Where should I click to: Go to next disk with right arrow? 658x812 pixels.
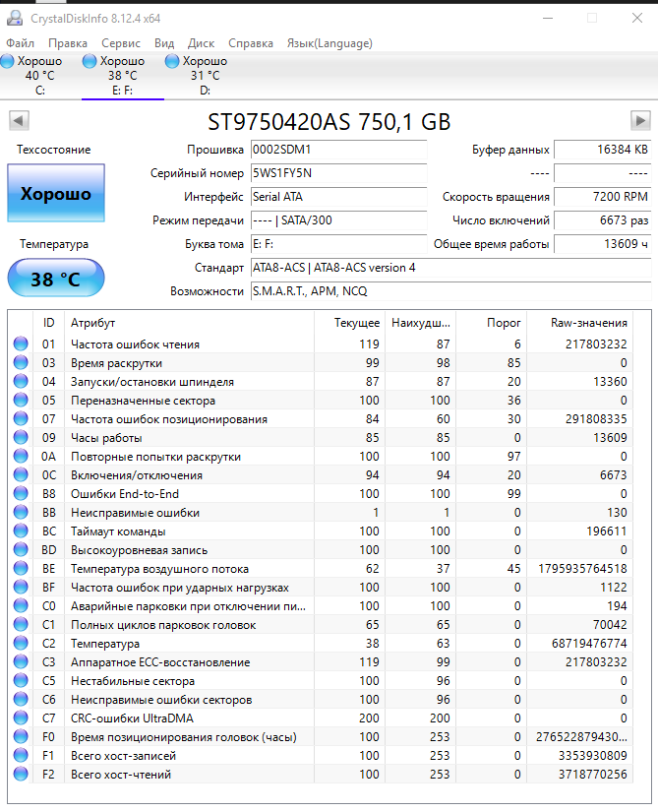640,121
